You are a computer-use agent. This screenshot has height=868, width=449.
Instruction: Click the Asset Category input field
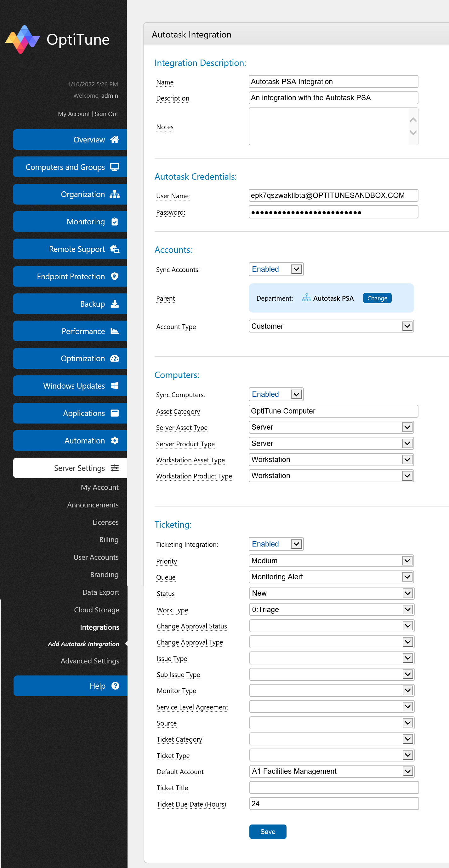[333, 411]
